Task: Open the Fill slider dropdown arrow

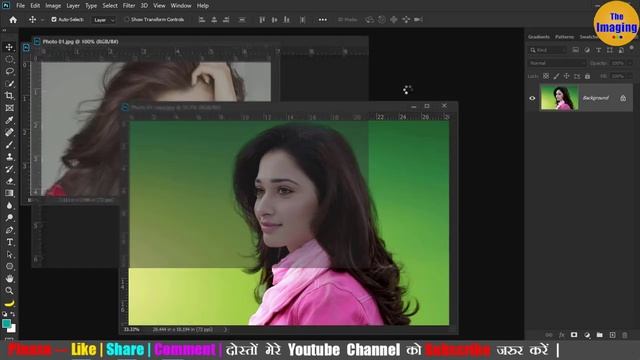Action: (x=630, y=76)
